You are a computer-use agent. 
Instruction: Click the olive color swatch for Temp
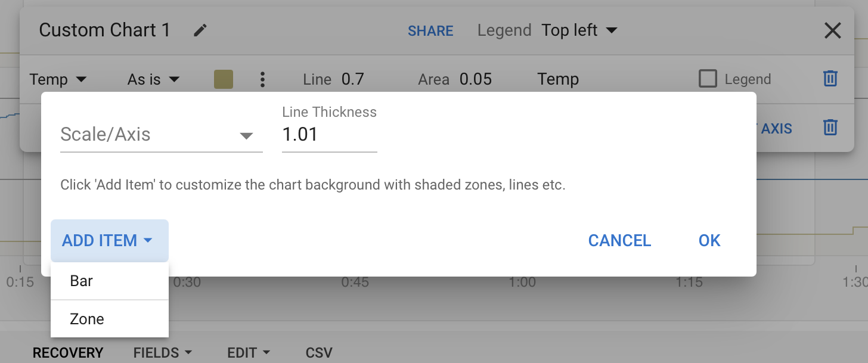tap(224, 79)
